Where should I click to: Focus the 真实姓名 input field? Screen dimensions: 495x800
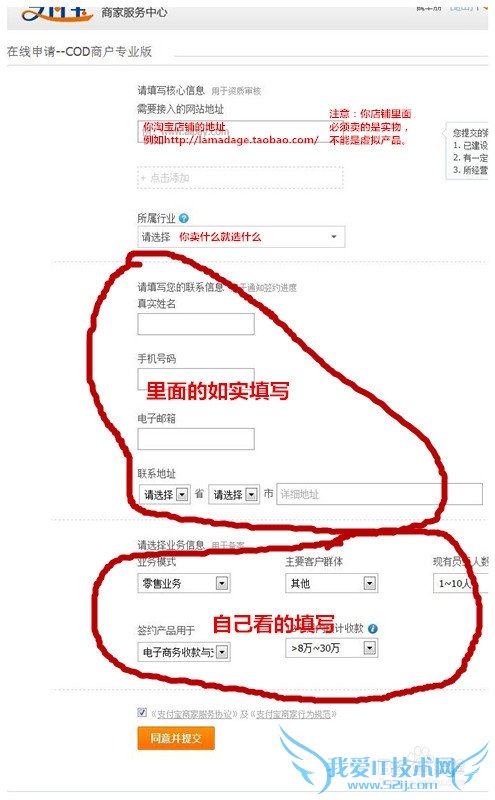click(196, 324)
